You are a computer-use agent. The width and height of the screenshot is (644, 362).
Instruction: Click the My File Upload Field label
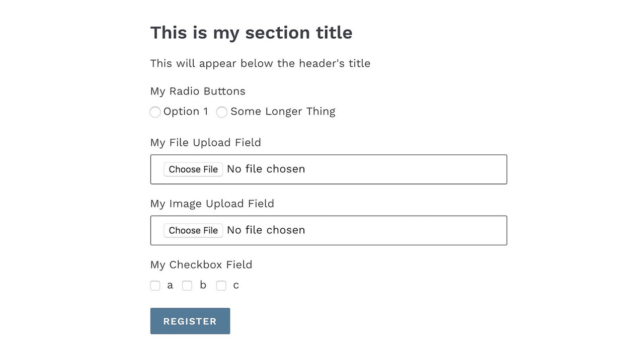[x=205, y=142]
